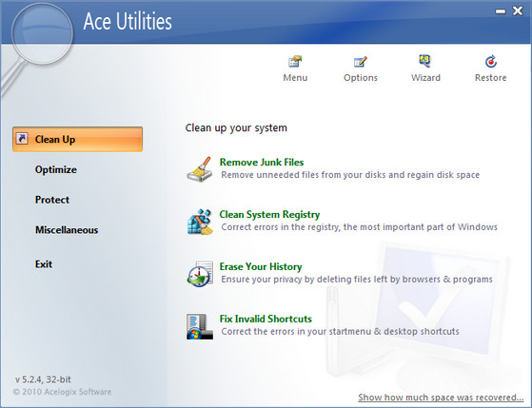Open the Erase Your History link
Image resolution: width=532 pixels, height=408 pixels.
tap(261, 266)
